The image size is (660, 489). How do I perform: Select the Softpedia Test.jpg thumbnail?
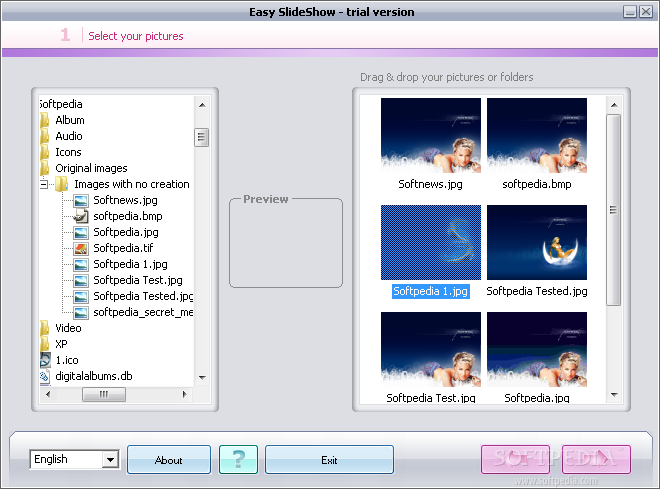[431, 349]
